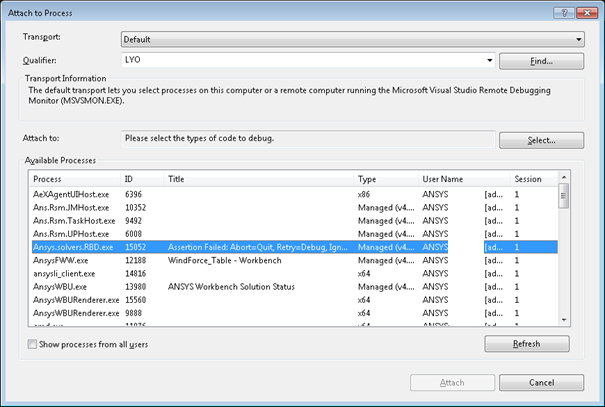Click process ID 12188 cell
The height and width of the screenshot is (407, 605).
(135, 260)
